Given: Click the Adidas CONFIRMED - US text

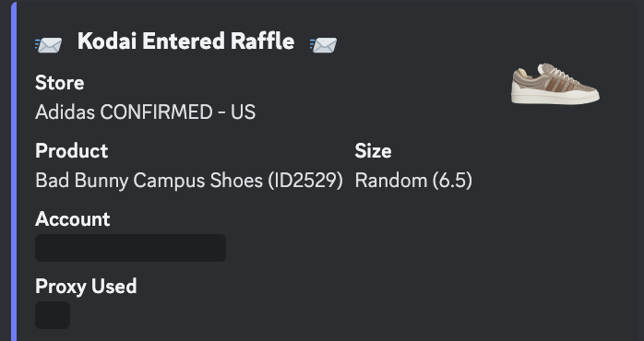Looking at the screenshot, I should coord(146,112).
